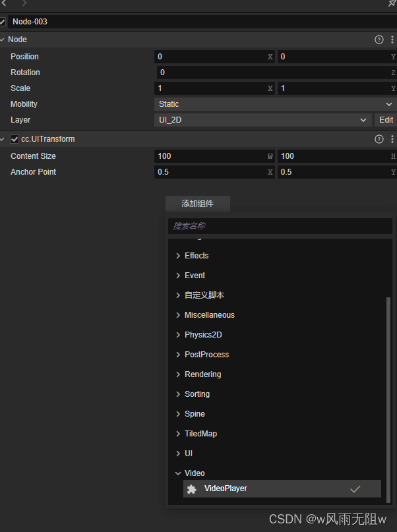Expand the Miscellaneous category
The width and height of the screenshot is (397, 532).
pos(178,315)
